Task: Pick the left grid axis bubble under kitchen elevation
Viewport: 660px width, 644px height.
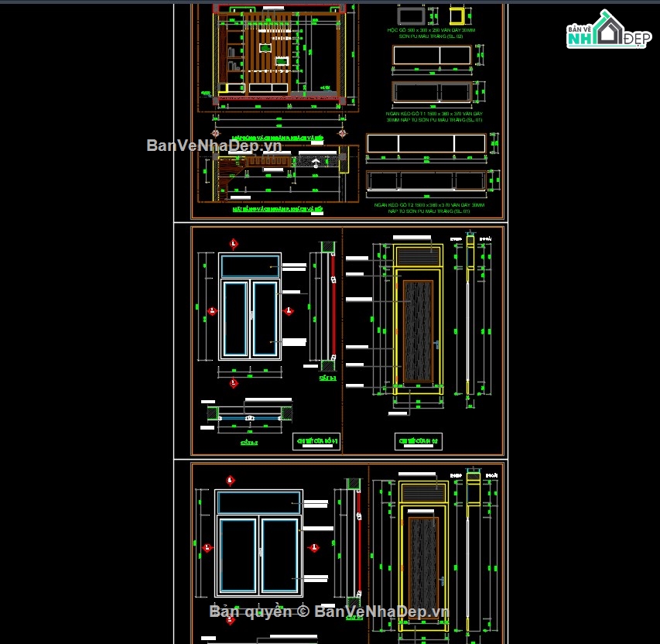Action: point(216,133)
